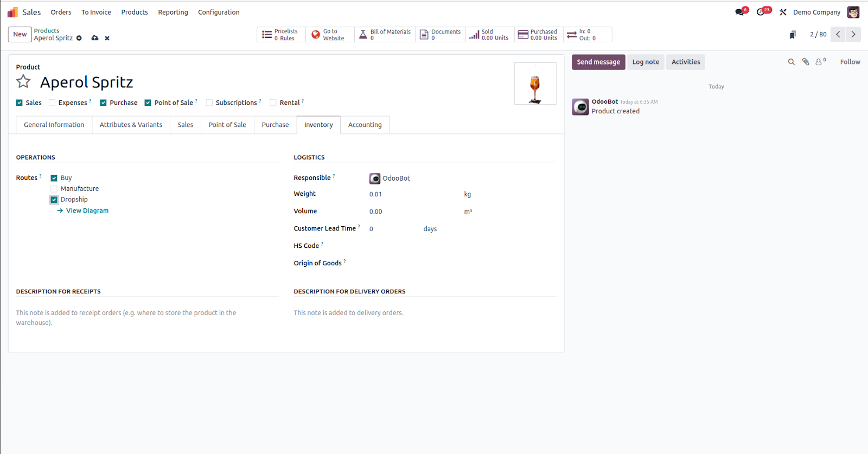Screen dimensions: 868x454
Task: Switch to Attributes & Variants tab
Action: coord(131,125)
